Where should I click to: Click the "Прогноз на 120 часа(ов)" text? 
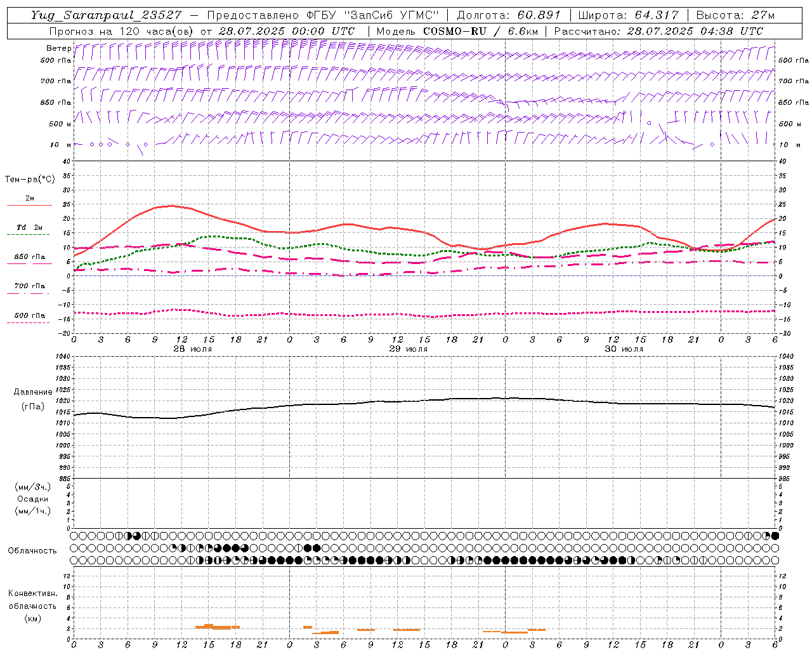122,31
